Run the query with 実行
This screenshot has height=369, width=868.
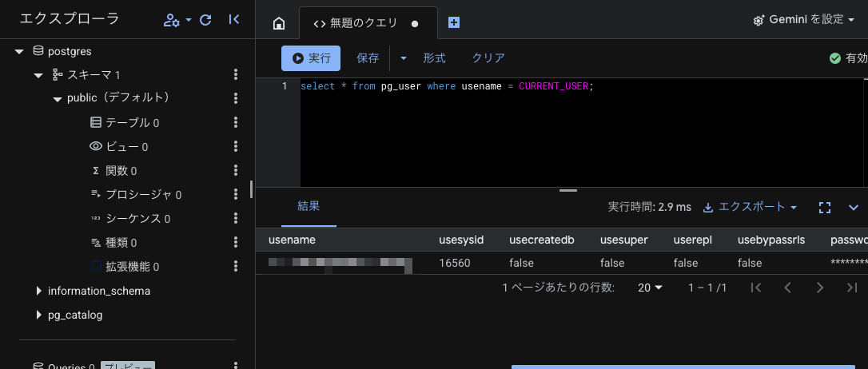tap(311, 58)
